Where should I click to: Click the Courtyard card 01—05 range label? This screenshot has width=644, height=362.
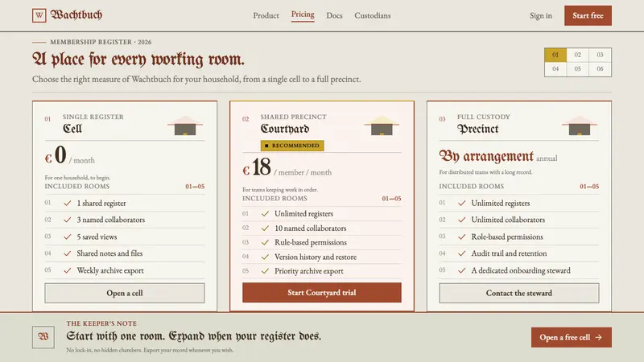391,199
